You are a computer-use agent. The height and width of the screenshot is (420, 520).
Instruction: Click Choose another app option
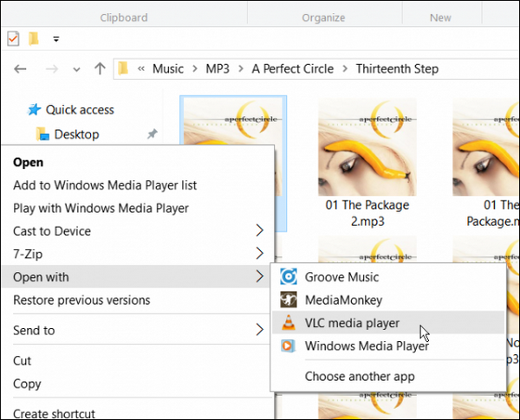[x=360, y=376]
